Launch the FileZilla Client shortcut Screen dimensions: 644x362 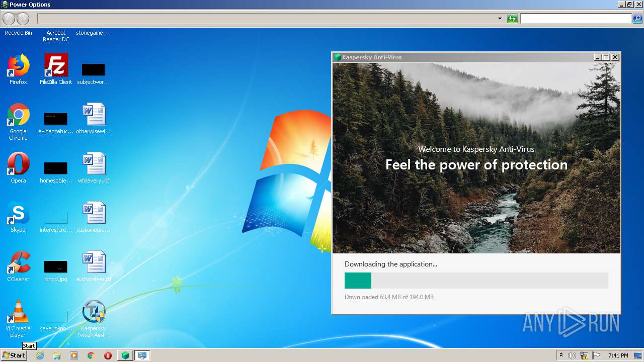(x=56, y=69)
